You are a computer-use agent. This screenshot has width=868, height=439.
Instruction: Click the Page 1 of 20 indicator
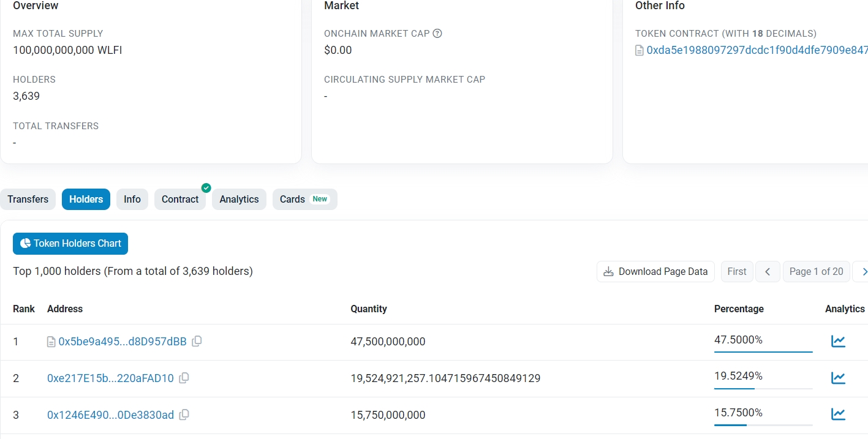point(816,271)
